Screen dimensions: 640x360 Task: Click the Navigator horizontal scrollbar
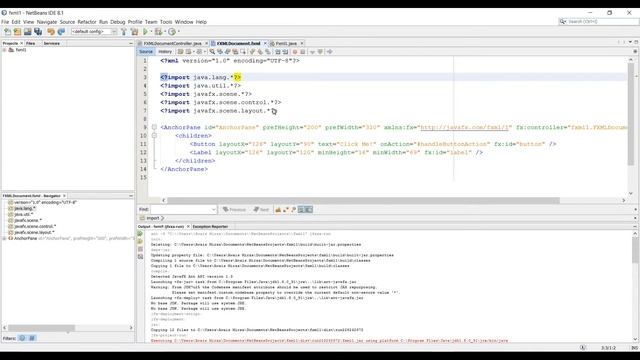tap(42, 328)
